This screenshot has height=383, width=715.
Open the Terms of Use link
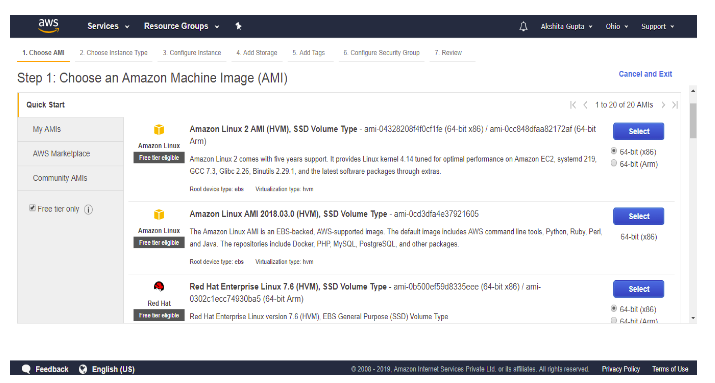[670, 369]
